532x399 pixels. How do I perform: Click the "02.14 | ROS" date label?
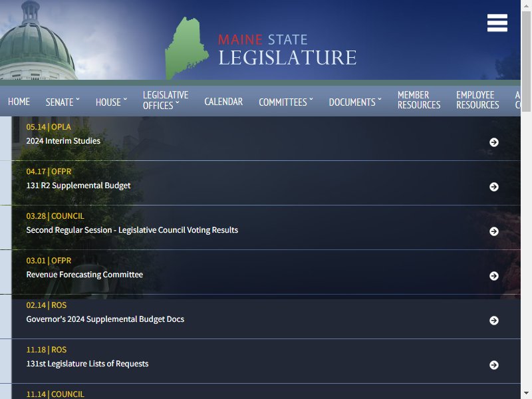(46, 305)
